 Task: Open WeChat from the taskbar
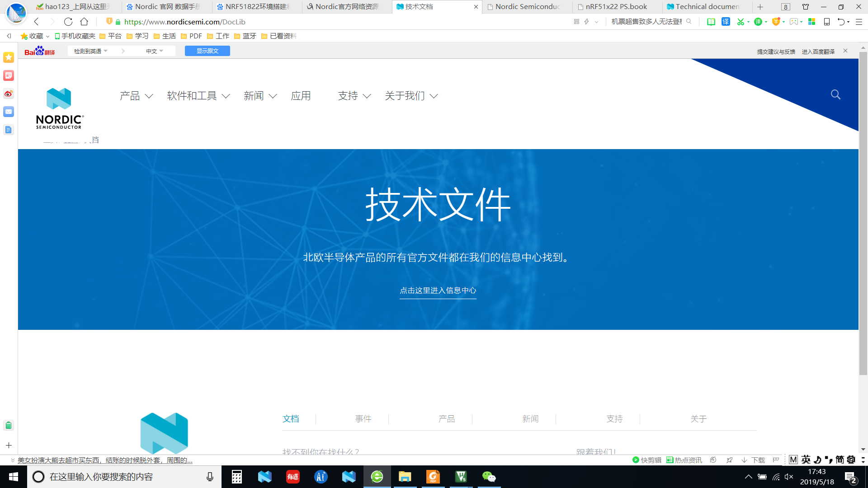489,477
